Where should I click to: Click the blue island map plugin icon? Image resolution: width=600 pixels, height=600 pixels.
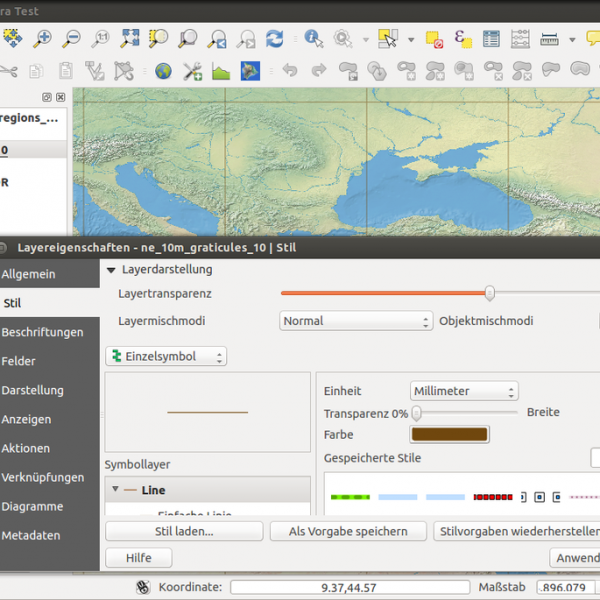coord(250,71)
